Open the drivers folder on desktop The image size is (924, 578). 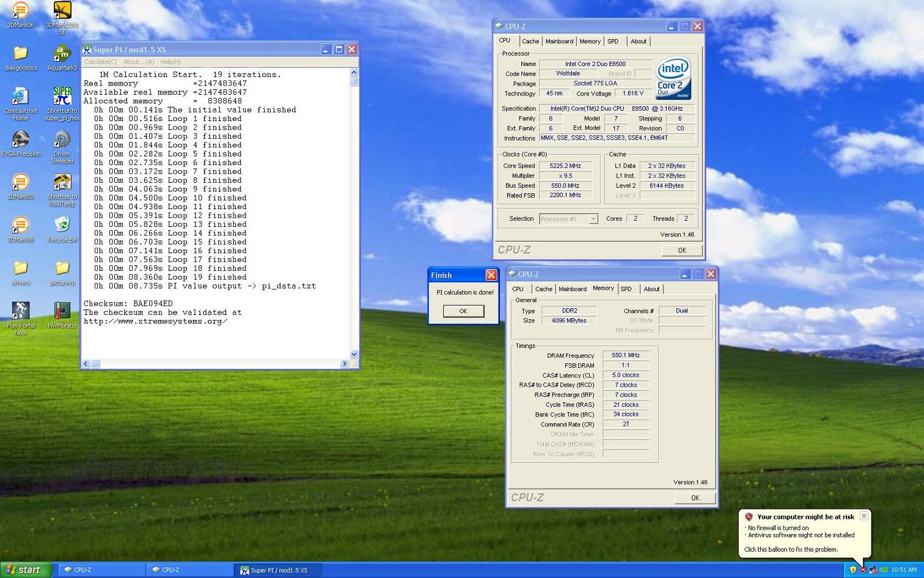pyautogui.click(x=21, y=273)
